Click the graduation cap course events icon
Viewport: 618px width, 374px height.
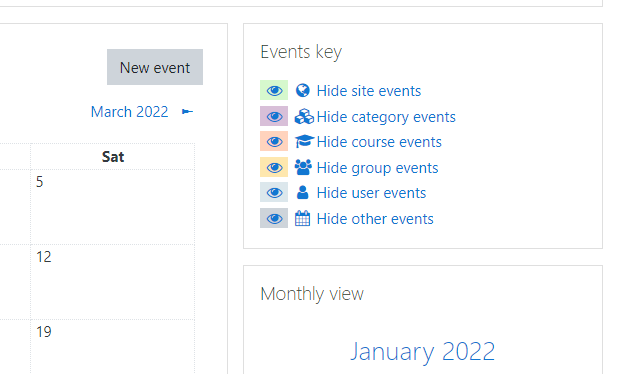click(x=304, y=141)
